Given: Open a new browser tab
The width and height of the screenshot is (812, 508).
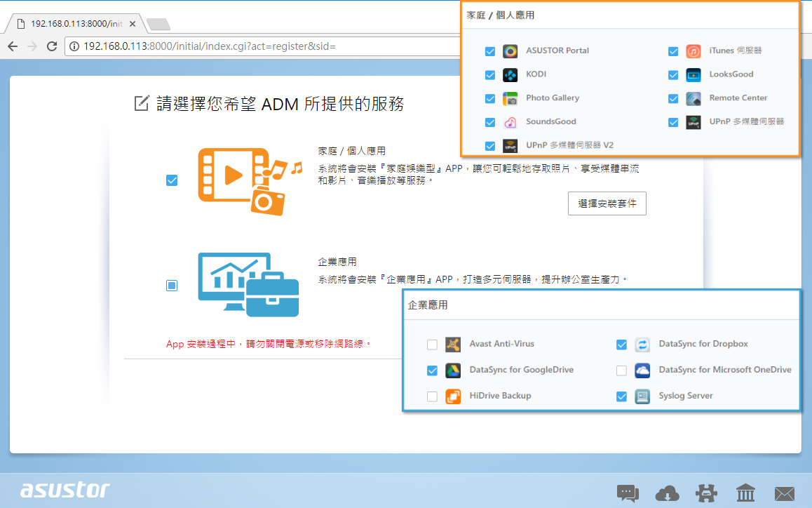Looking at the screenshot, I should (158, 24).
